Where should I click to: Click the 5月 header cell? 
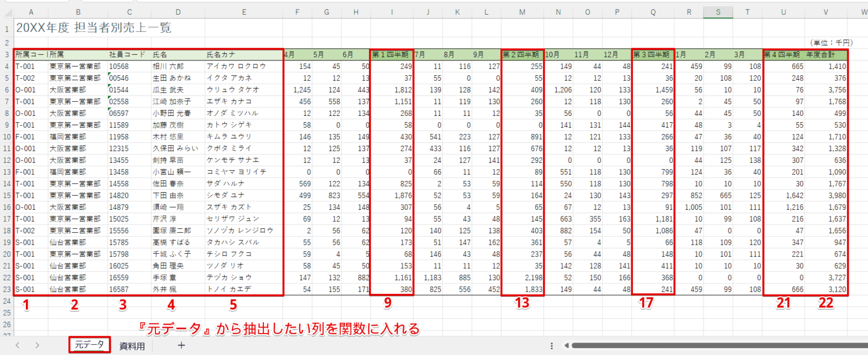(x=327, y=55)
